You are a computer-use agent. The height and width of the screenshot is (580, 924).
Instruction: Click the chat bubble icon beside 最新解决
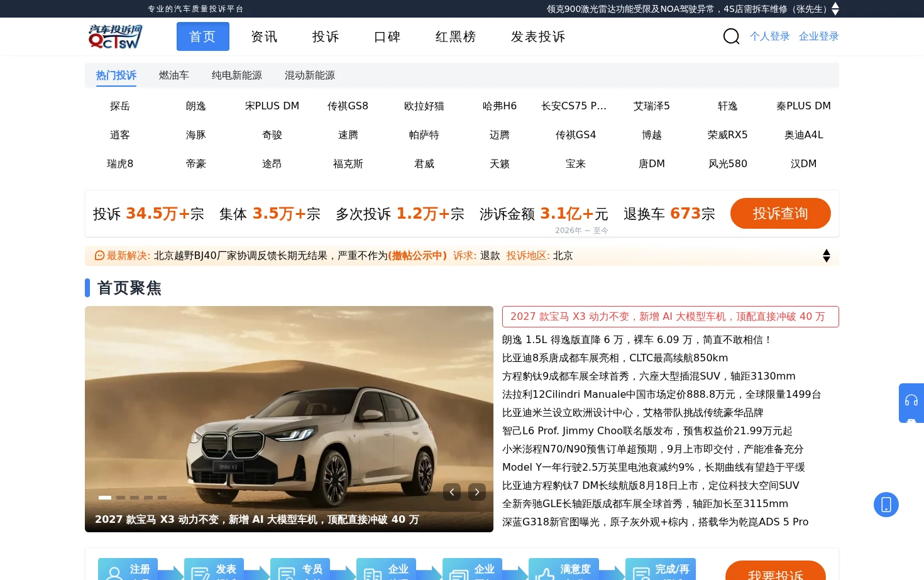click(x=99, y=256)
